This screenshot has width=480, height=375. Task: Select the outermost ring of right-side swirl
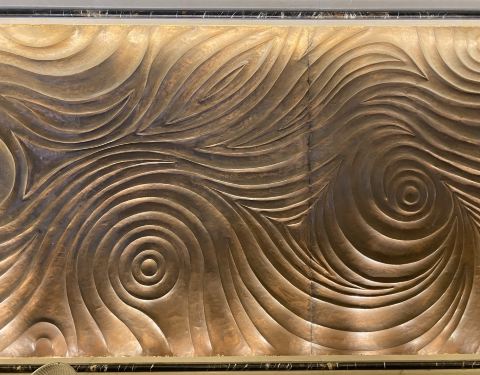tap(410, 194)
